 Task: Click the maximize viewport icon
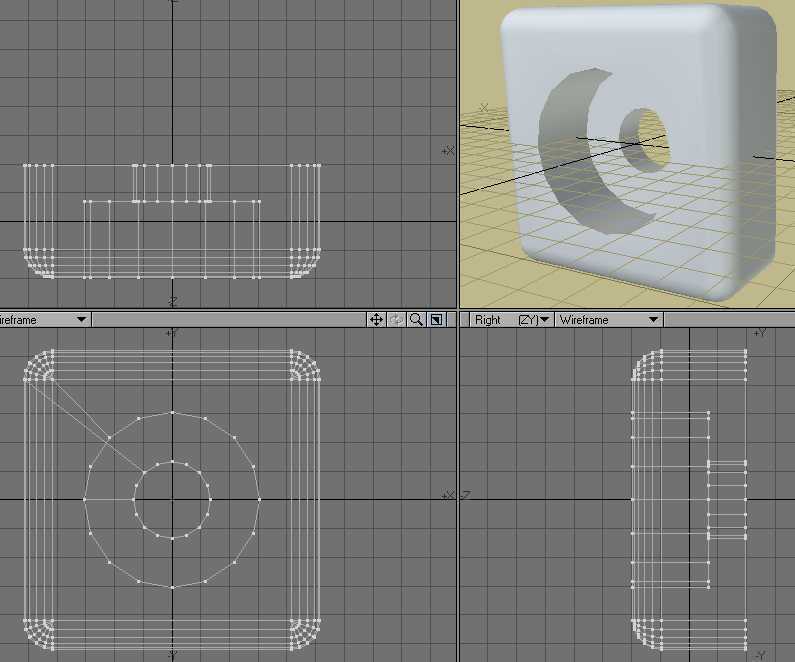[437, 320]
